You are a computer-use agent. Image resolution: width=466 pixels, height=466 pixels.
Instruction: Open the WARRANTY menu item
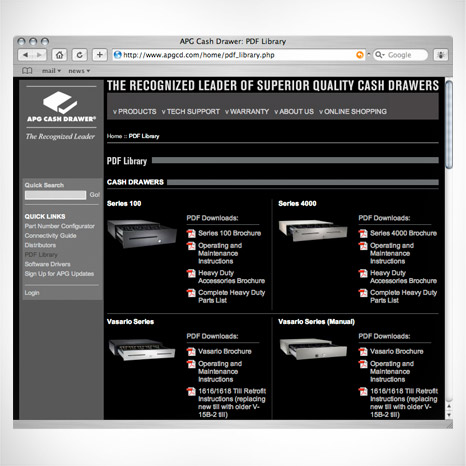(247, 112)
